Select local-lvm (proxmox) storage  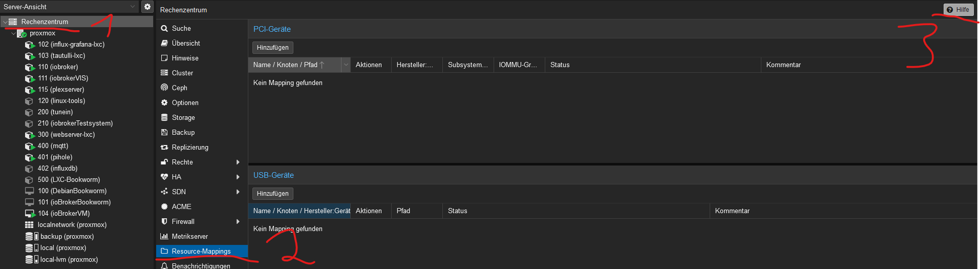point(69,260)
